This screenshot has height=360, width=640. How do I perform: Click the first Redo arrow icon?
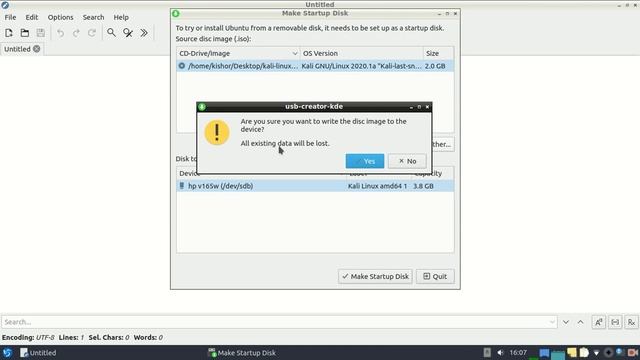coord(76,33)
